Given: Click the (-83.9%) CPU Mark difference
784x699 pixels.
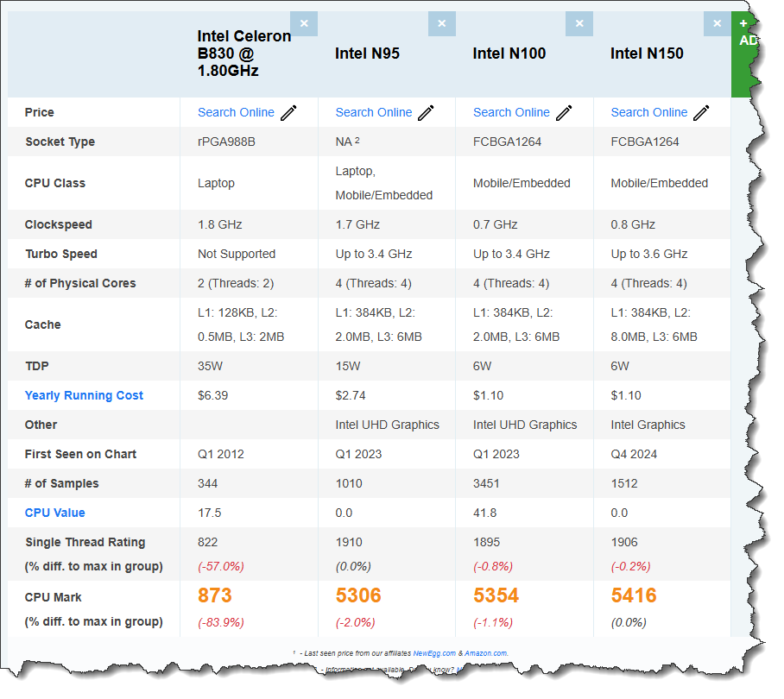Looking at the screenshot, I should (221, 623).
